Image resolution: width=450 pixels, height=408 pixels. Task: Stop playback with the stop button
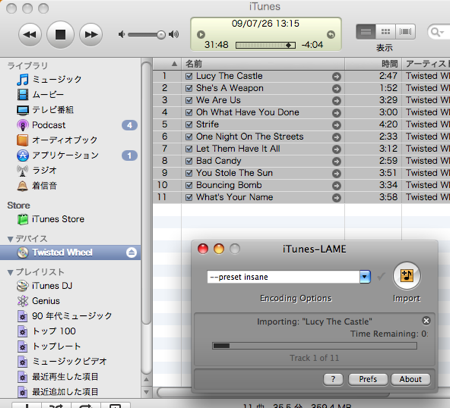60,34
